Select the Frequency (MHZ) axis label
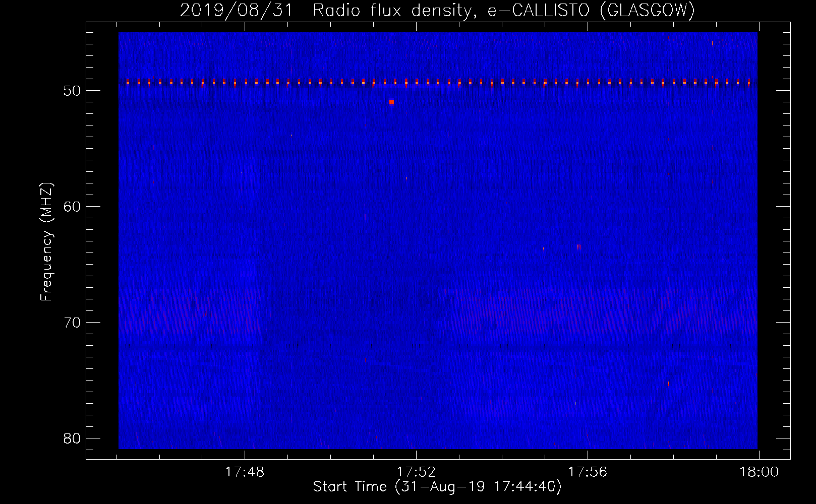 46,241
